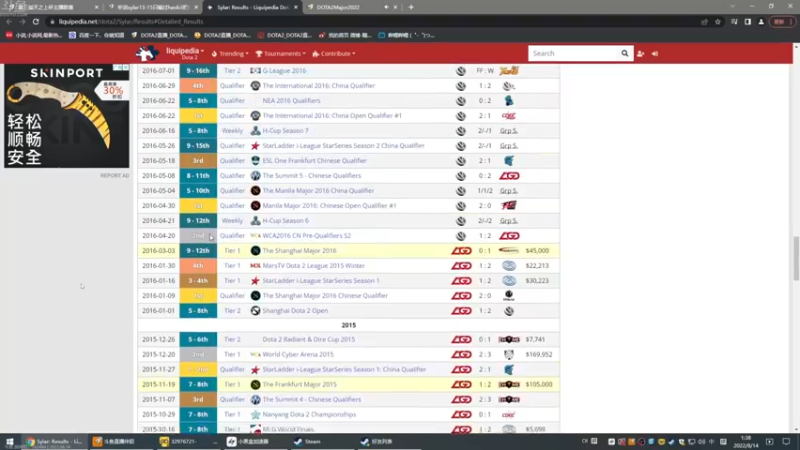This screenshot has width=800, height=450.
Task: Expand the Contribute menu
Action: coord(334,54)
